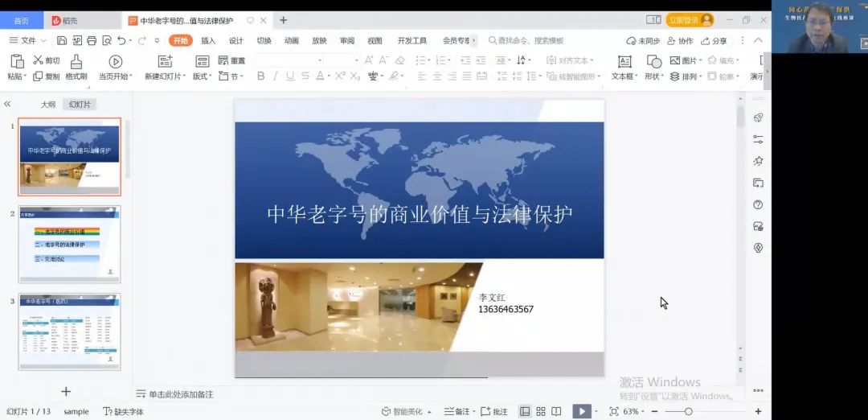Click the Share (分享) button
The height and width of the screenshot is (420, 868).
[x=714, y=41]
